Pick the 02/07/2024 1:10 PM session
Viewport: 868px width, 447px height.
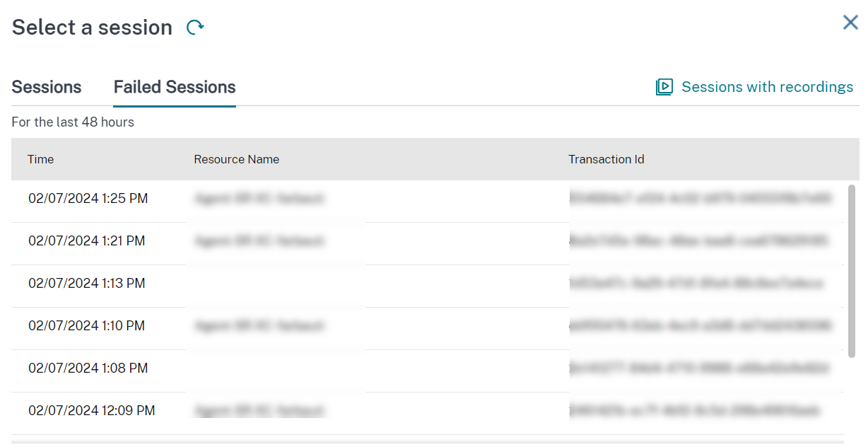pyautogui.click(x=87, y=326)
